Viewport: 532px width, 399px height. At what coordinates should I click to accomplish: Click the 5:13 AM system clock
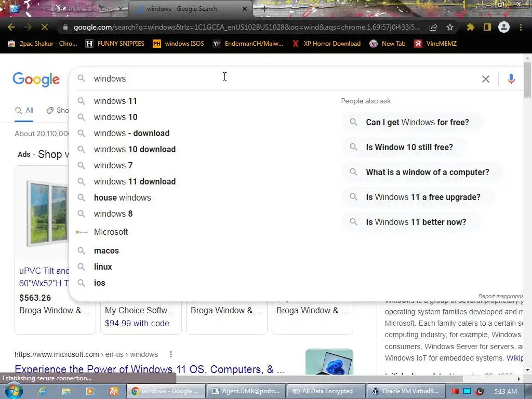[x=506, y=392]
